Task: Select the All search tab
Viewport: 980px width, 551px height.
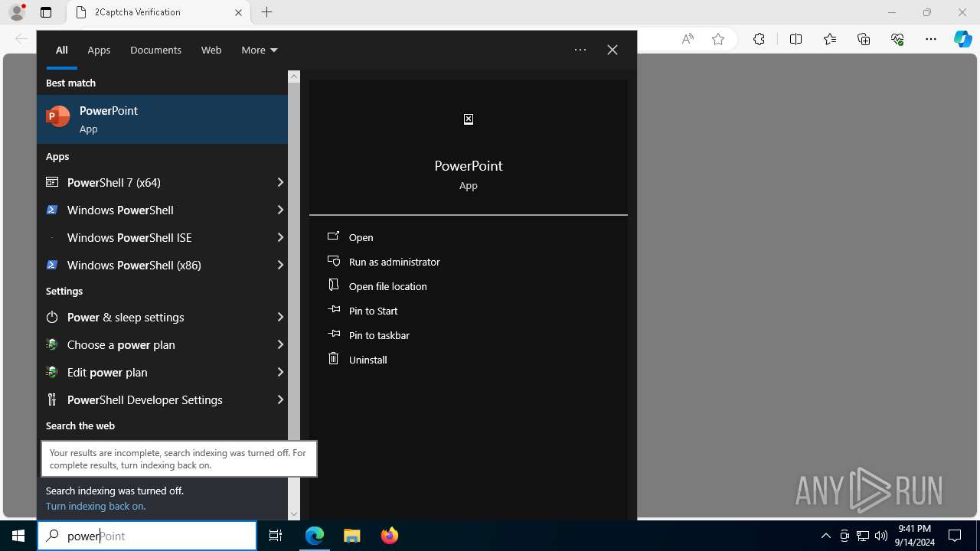Action: click(62, 50)
